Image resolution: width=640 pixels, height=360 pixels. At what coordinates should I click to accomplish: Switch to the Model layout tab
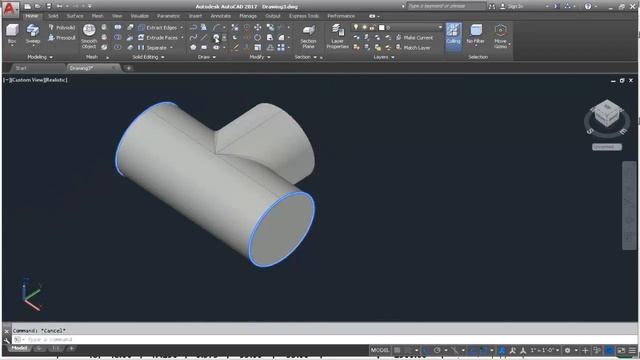19,348
